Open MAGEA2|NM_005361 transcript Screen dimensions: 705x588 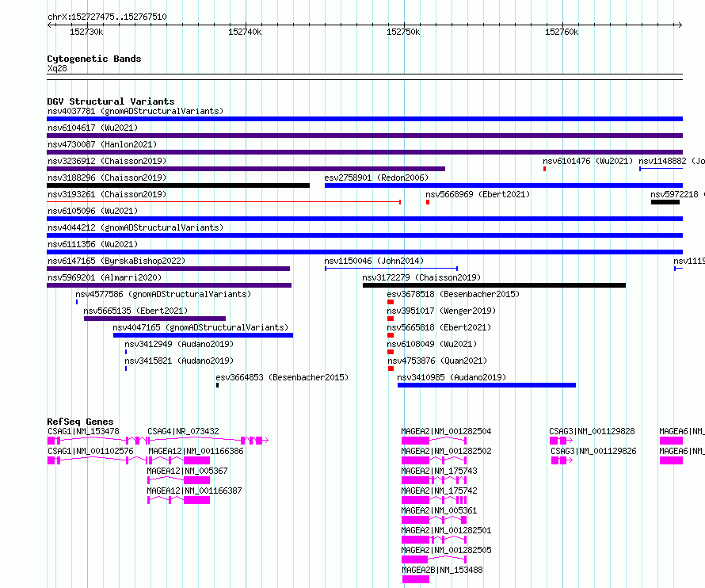click(x=440, y=510)
